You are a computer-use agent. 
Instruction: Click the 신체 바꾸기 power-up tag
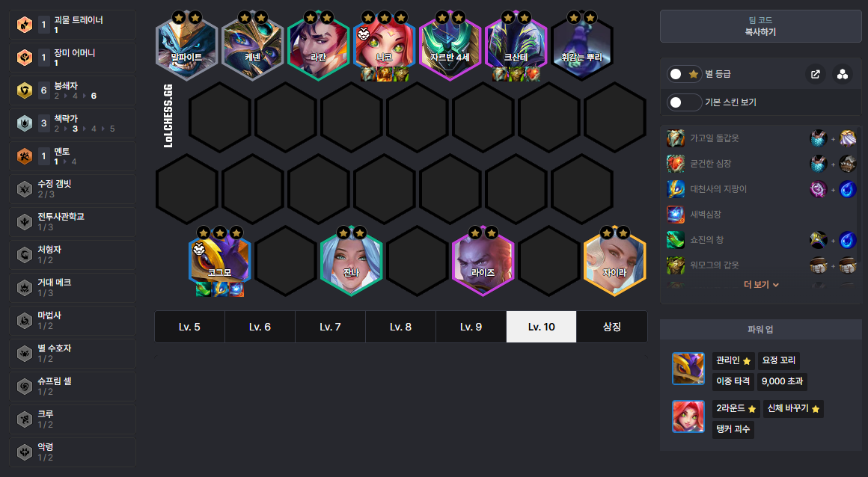(793, 408)
